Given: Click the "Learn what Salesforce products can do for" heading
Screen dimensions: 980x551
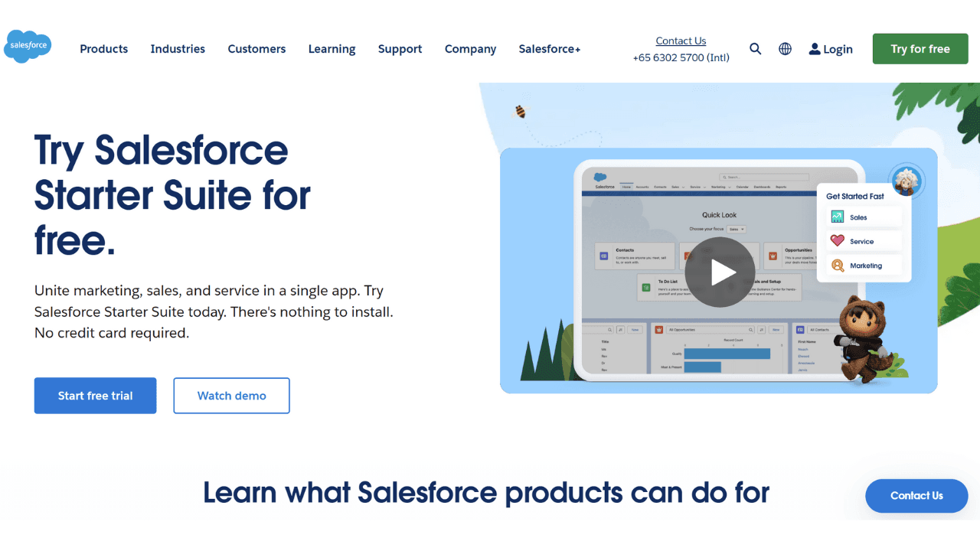Looking at the screenshot, I should [486, 492].
